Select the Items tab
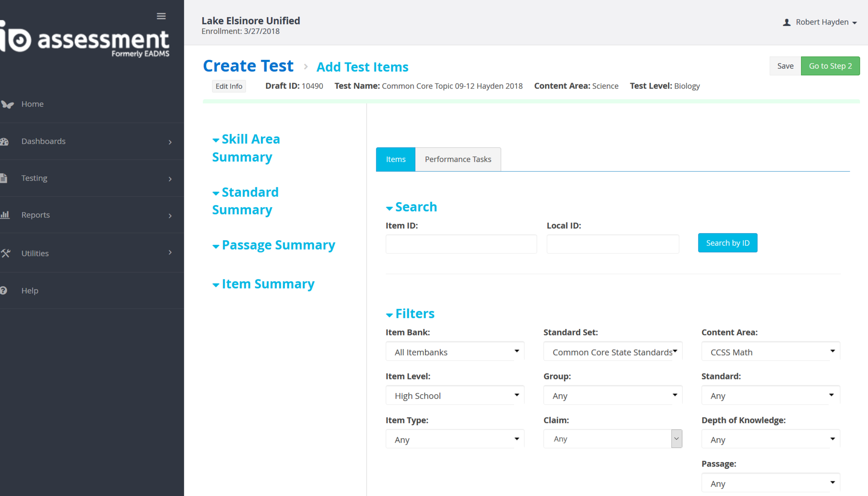 coord(395,159)
